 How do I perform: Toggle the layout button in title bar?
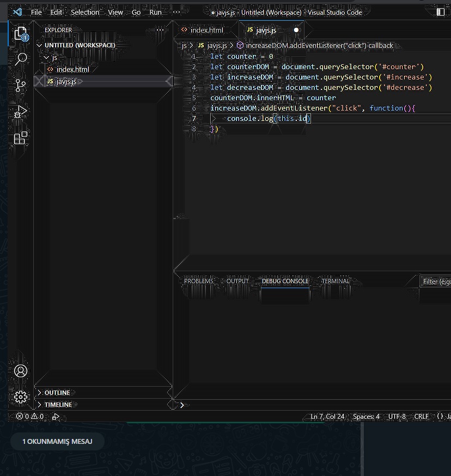coord(441,12)
